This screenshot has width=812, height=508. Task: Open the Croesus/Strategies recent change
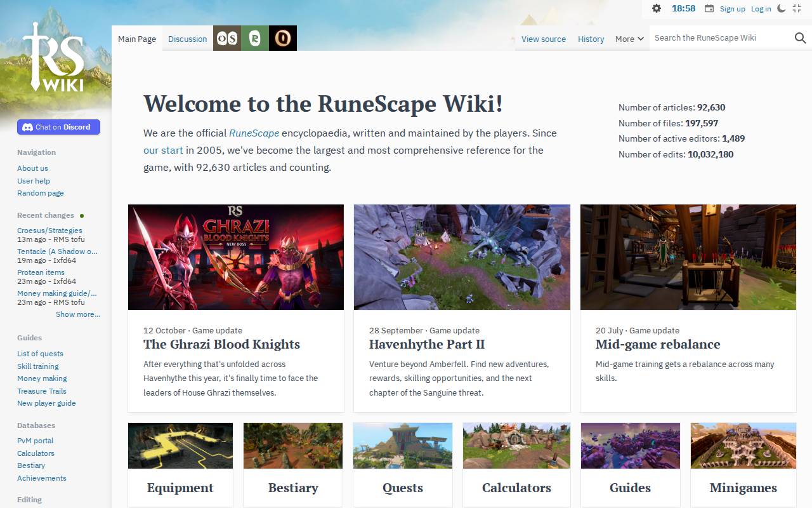coord(49,231)
